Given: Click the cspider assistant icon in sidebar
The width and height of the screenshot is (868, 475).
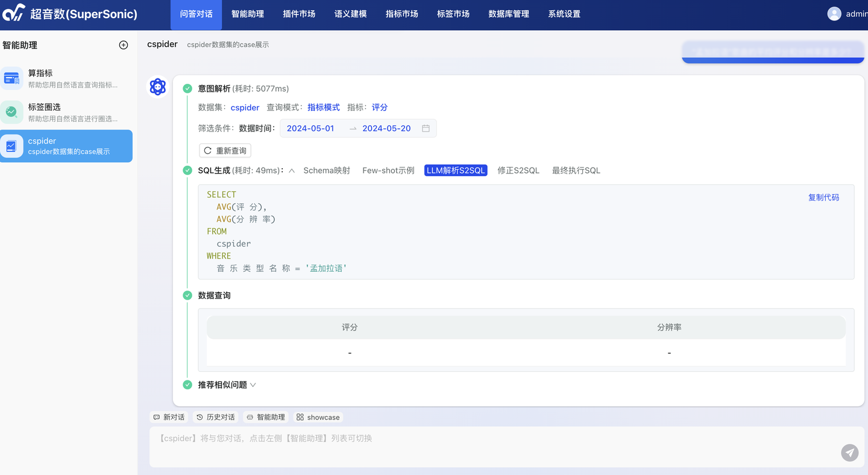Looking at the screenshot, I should click(12, 146).
